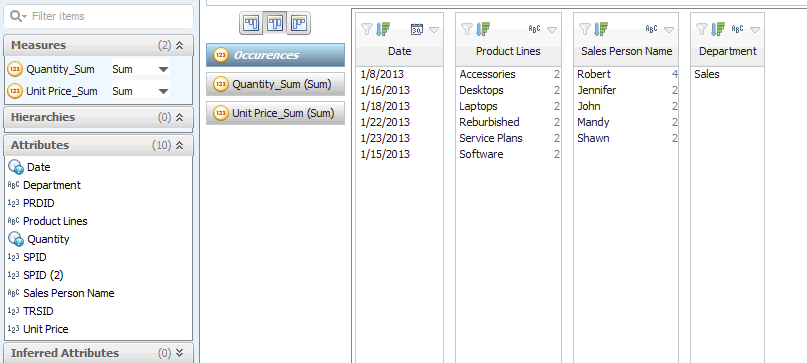
Task: Select Robert in Sales Person Name facet
Action: [x=594, y=74]
